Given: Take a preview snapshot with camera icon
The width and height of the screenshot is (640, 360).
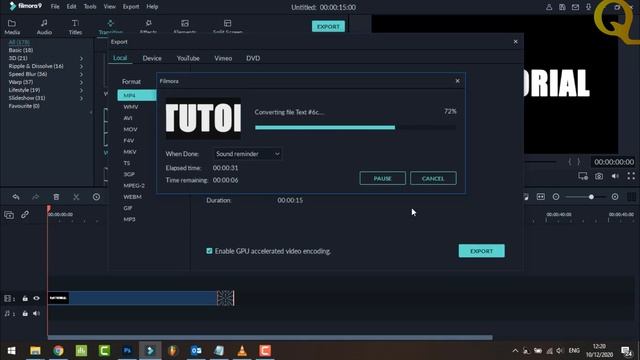Looking at the screenshot, I should (599, 176).
